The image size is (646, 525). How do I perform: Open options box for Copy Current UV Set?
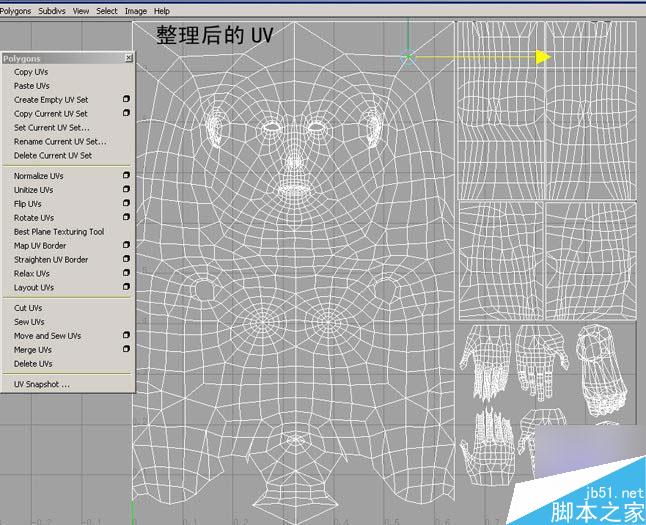[x=126, y=113]
